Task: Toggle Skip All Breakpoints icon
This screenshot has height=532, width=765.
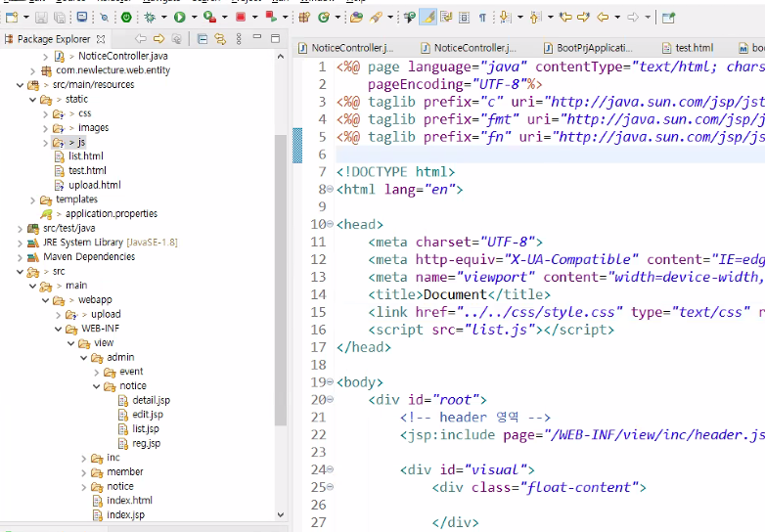Action: [x=104, y=18]
